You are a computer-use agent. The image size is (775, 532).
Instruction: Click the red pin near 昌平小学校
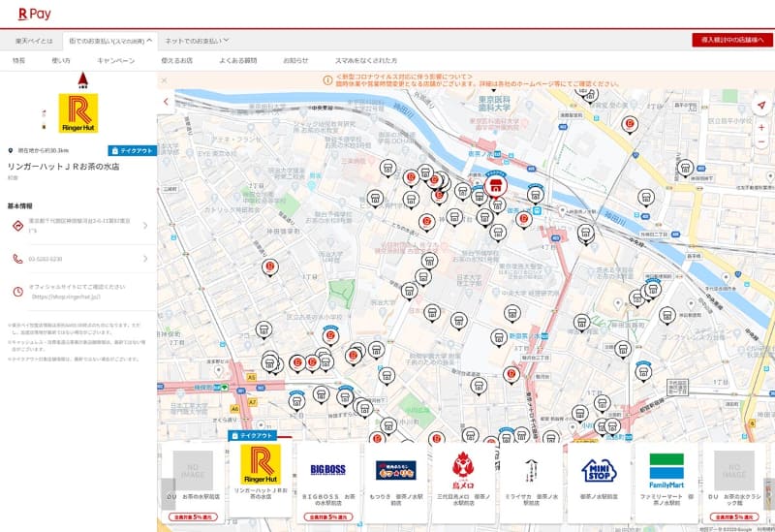point(630,124)
